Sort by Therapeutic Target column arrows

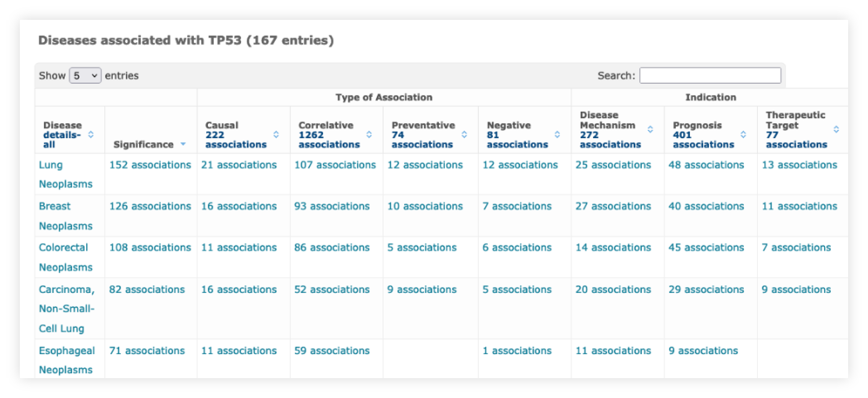tap(836, 129)
